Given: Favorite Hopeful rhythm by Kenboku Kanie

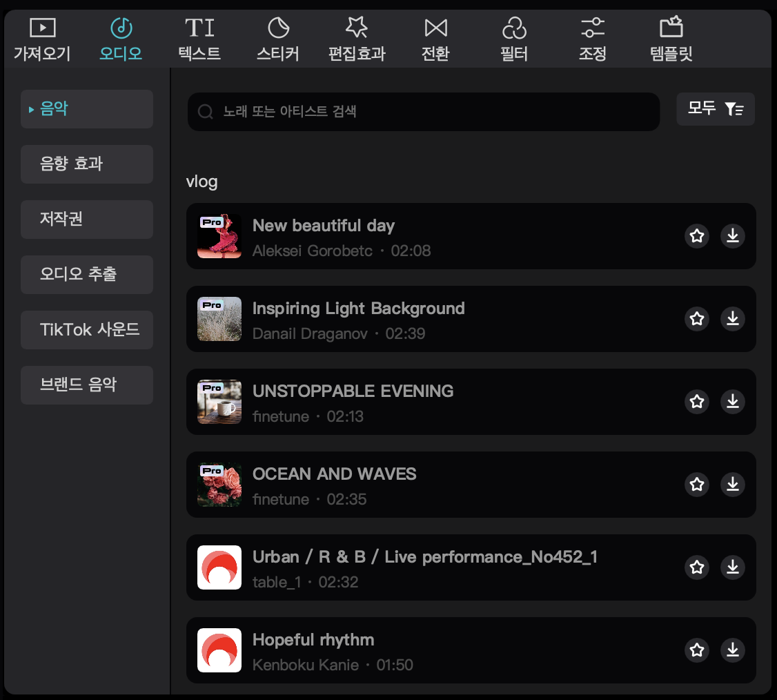Looking at the screenshot, I should [697, 650].
